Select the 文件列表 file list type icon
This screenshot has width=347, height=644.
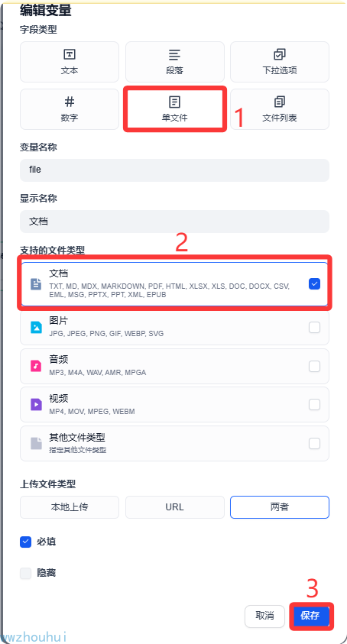click(x=280, y=102)
